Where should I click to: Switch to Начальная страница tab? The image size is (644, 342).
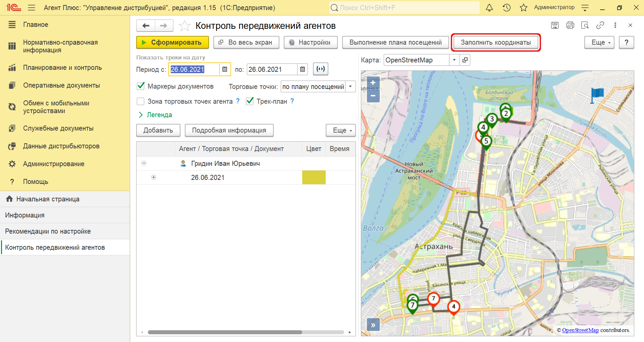click(65, 199)
